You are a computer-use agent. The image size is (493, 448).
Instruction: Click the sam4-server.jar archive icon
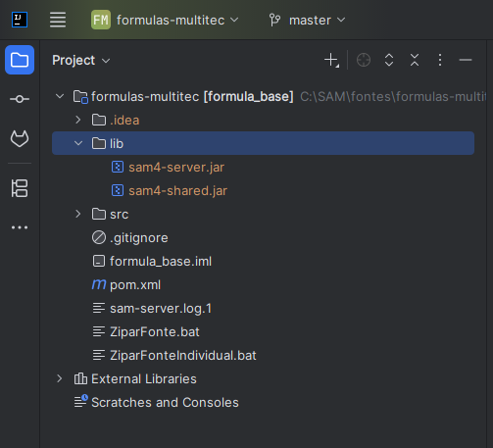118,167
